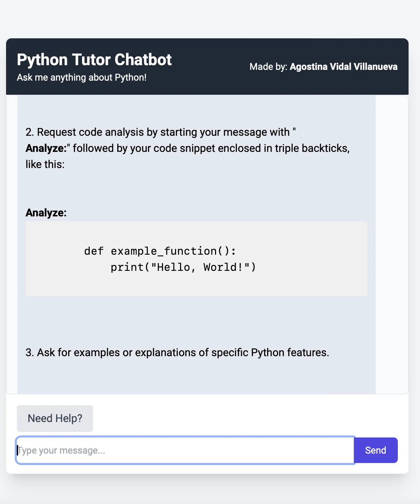The width and height of the screenshot is (420, 504).
Task: Click the word Chatbot in the header title
Action: pyautogui.click(x=143, y=60)
